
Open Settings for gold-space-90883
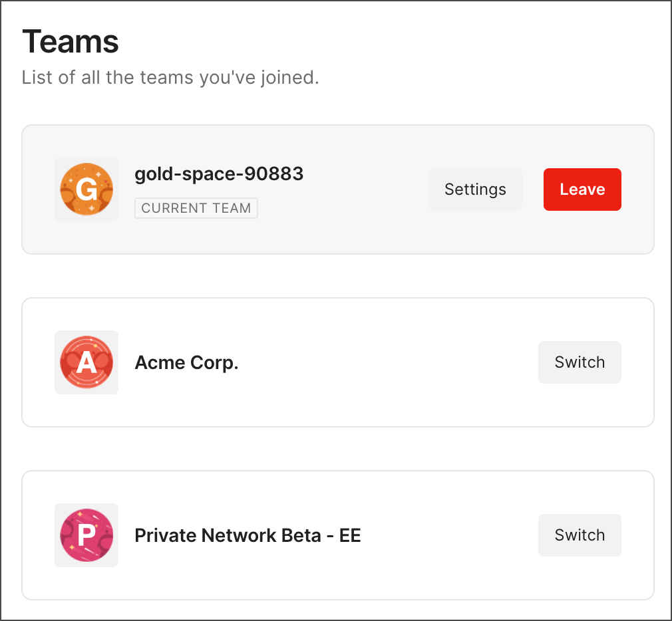[475, 189]
